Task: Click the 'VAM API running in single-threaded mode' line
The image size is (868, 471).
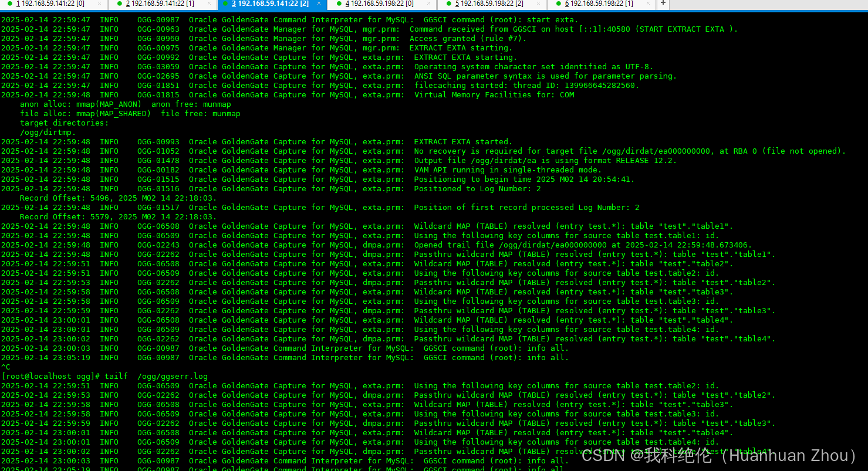Action: click(301, 170)
